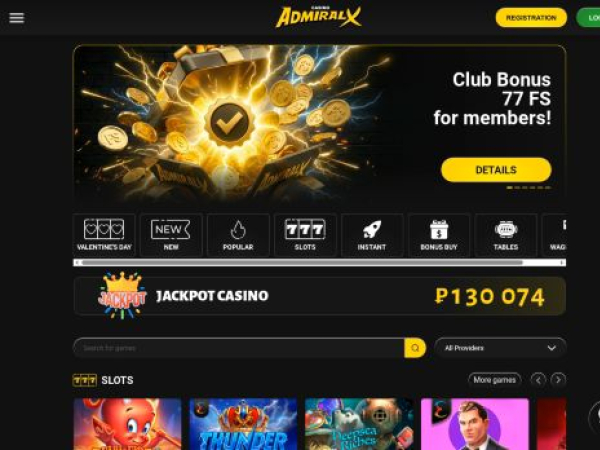The image size is (600, 450).
Task: Open the Thunder slot game thumbnail
Action: tap(243, 424)
